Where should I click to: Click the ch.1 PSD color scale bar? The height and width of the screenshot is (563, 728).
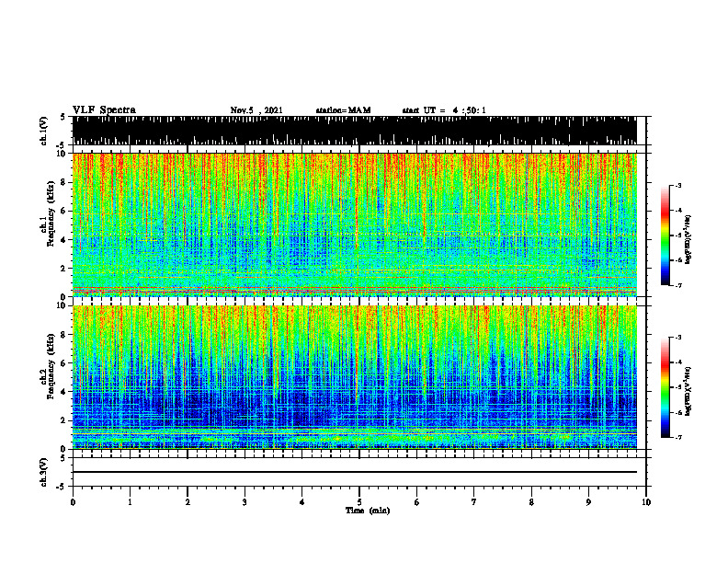[x=665, y=236]
